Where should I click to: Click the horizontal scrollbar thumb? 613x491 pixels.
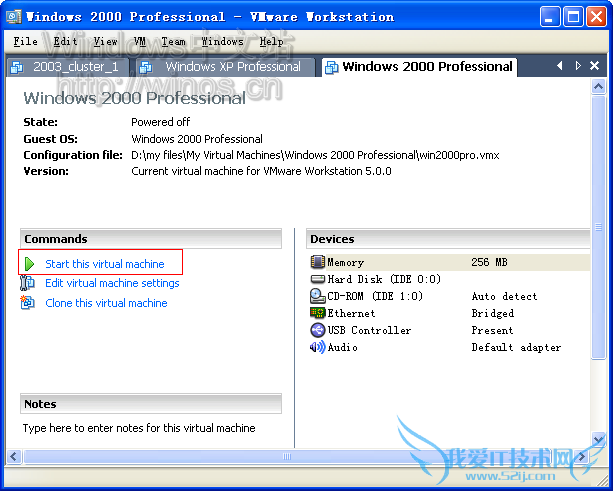[287, 456]
